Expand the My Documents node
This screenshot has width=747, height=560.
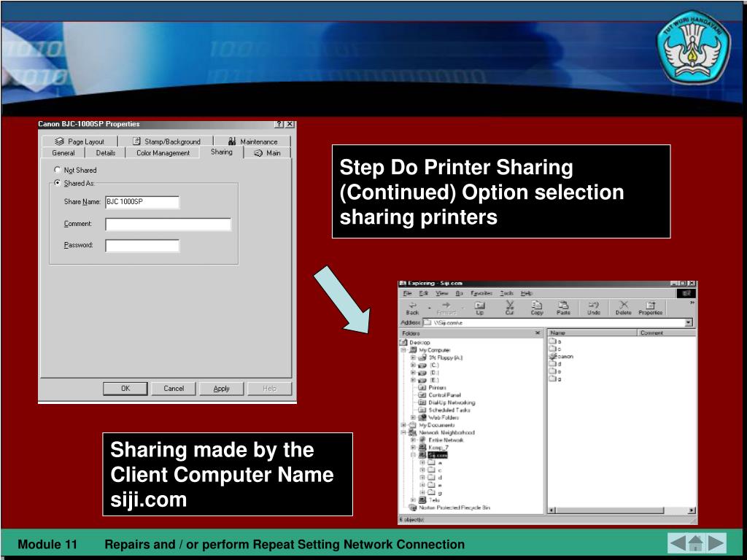[x=403, y=425]
